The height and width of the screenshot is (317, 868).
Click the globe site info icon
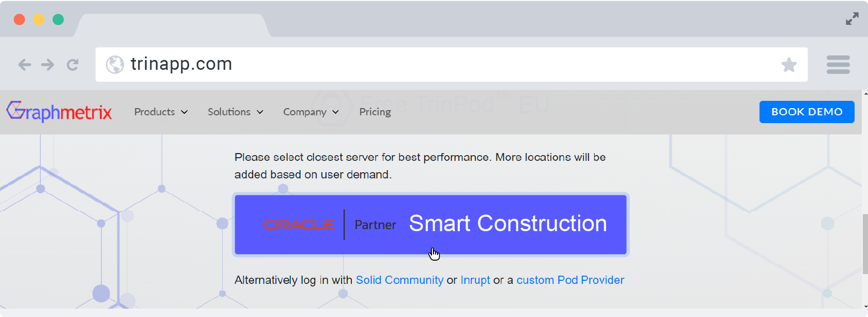(115, 65)
